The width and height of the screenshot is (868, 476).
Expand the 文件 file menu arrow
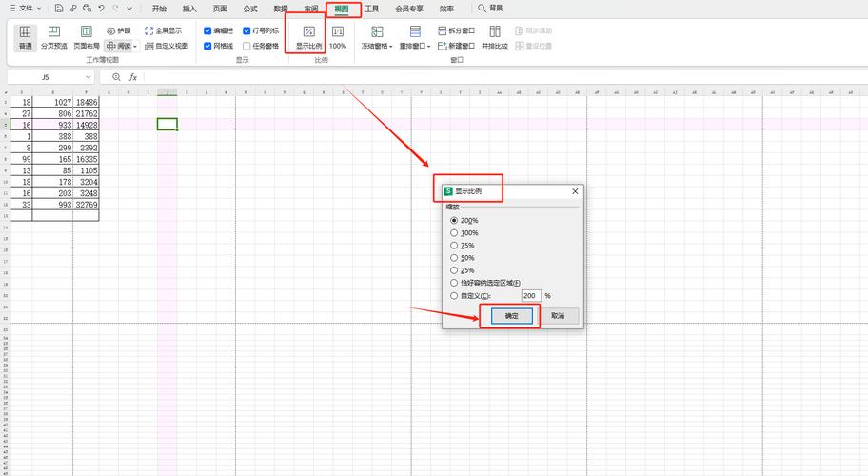pyautogui.click(x=39, y=9)
